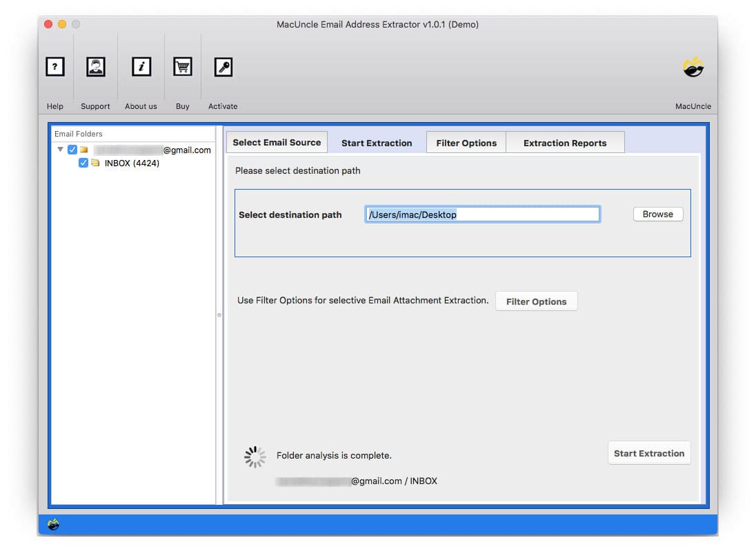Viewport: 756px width, 551px height.
Task: Click the Support icon in the toolbar
Action: click(x=95, y=66)
